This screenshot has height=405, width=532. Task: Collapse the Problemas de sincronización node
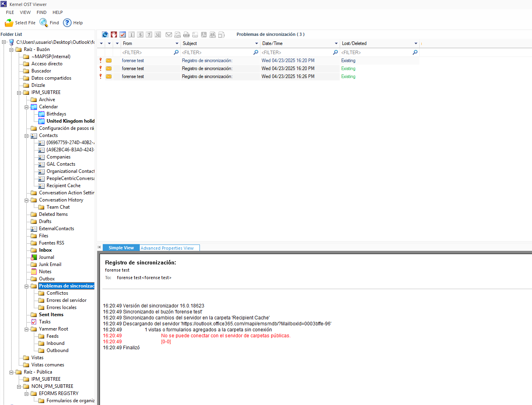26,286
